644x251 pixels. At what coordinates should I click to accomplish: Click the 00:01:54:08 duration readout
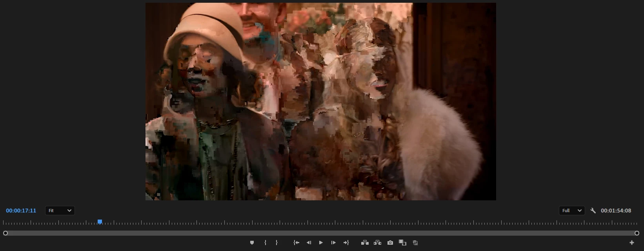[616, 211]
